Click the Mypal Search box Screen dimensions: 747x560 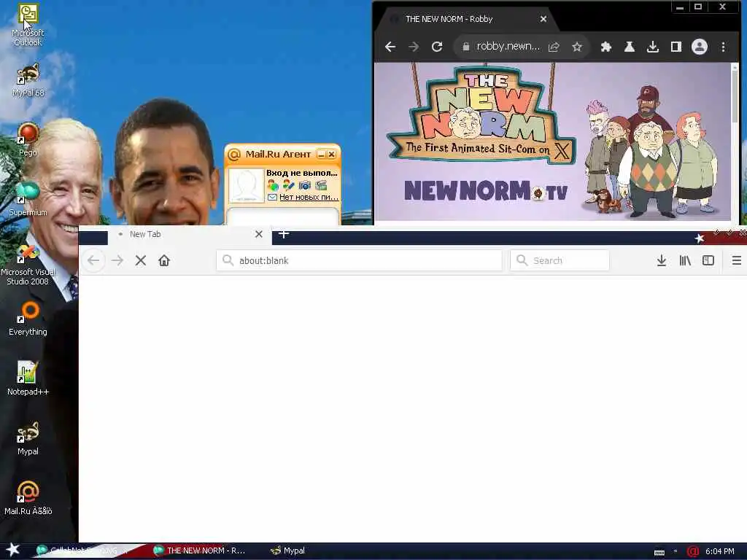click(560, 260)
